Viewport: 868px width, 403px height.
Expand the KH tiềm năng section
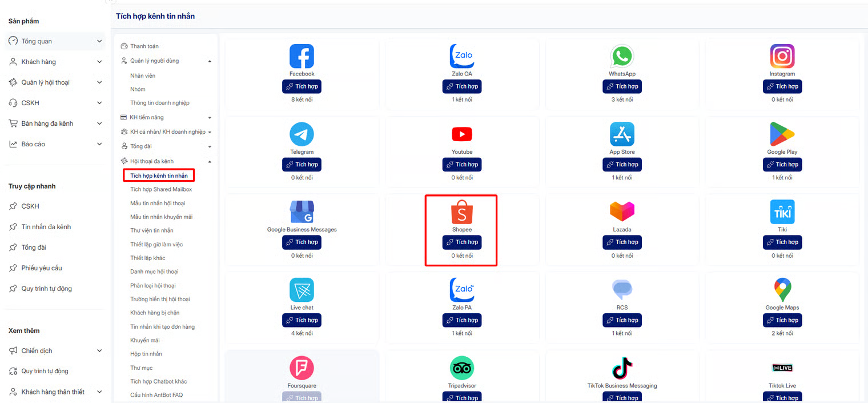coord(210,118)
